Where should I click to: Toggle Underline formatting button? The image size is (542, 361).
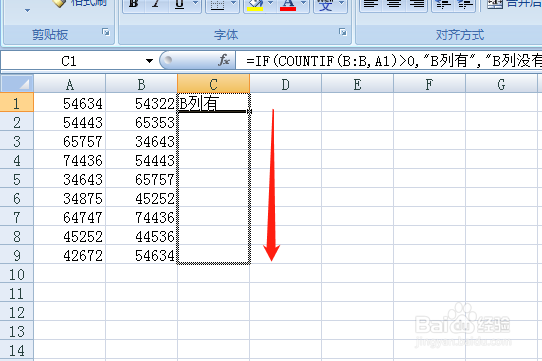click(179, 4)
